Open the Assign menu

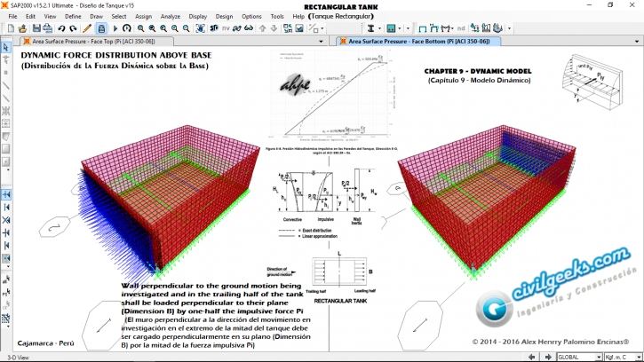coord(143,17)
